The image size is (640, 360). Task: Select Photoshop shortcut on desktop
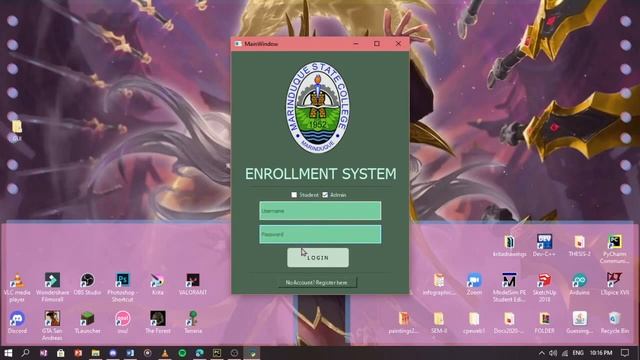pos(122,287)
